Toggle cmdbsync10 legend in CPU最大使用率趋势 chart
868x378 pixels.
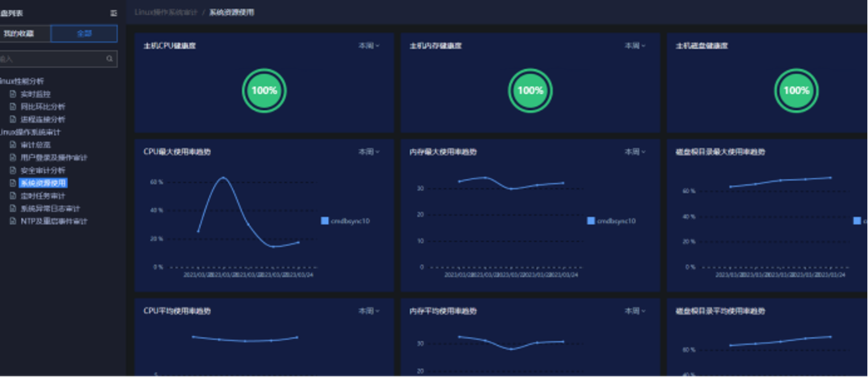pos(345,220)
